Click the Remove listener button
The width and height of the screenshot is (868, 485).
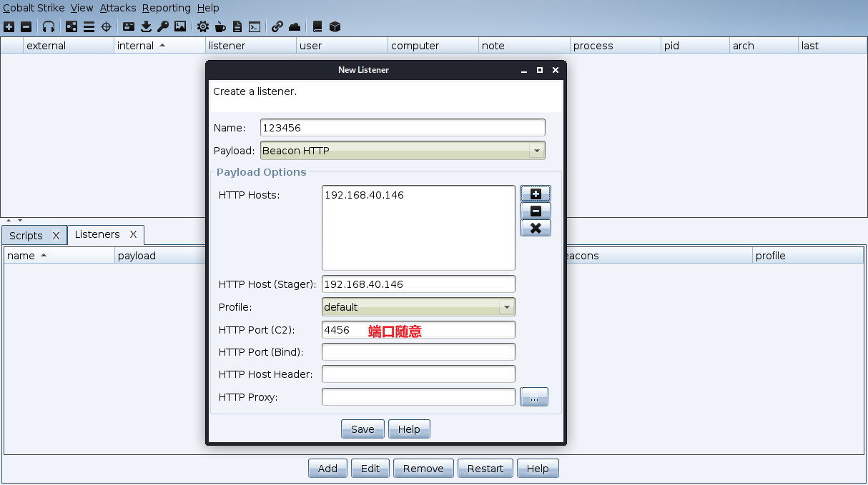click(x=423, y=469)
